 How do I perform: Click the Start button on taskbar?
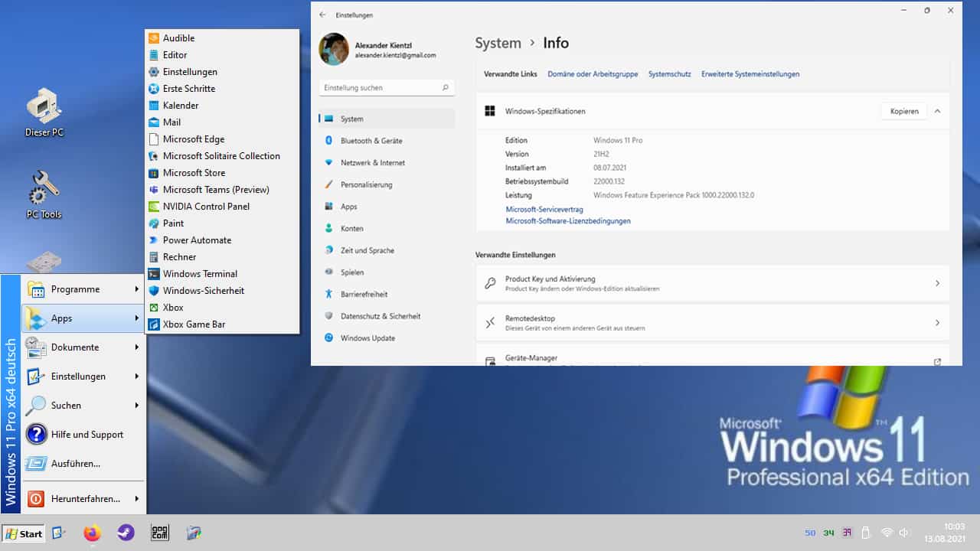(24, 533)
